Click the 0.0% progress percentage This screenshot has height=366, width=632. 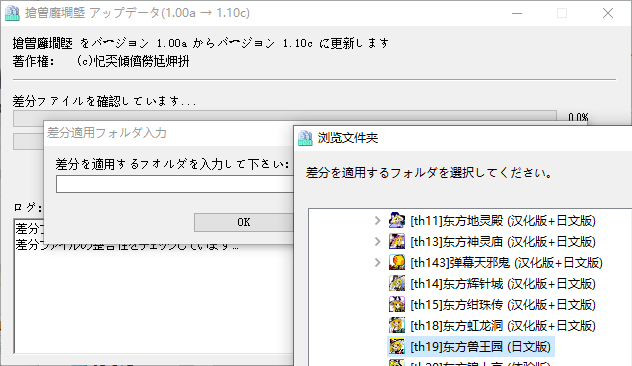coord(578,117)
